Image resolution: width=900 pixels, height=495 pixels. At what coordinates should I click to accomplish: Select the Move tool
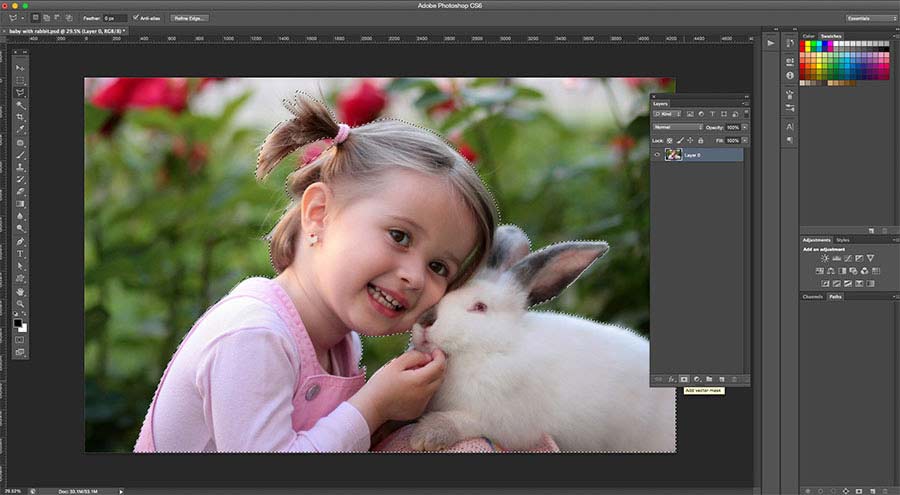coord(20,67)
